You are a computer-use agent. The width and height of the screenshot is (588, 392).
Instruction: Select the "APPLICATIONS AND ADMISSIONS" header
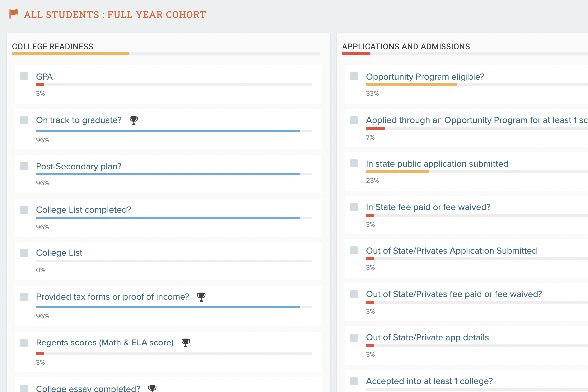pos(406,47)
